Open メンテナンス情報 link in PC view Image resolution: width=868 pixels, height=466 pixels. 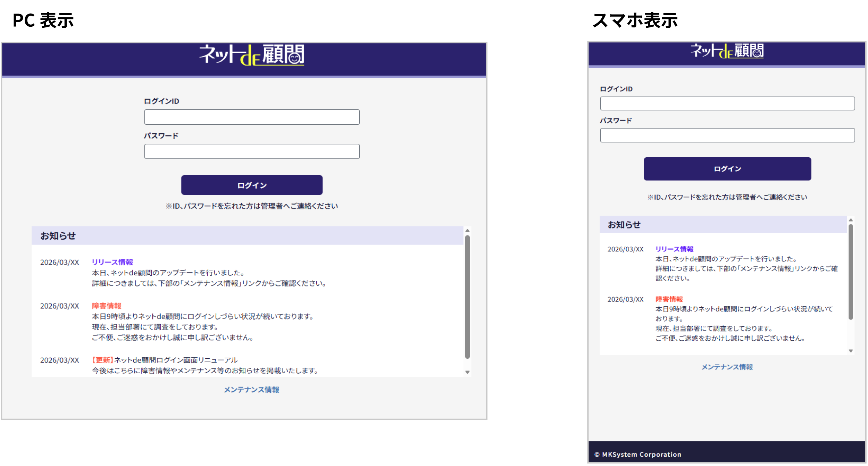(x=251, y=390)
